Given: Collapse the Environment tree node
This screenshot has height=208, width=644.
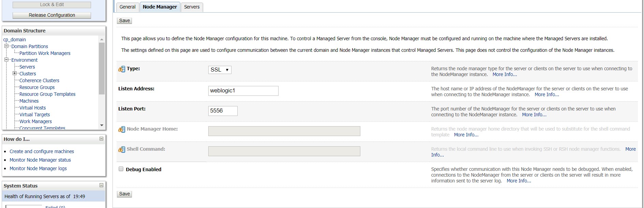Looking at the screenshot, I should (x=6, y=60).
